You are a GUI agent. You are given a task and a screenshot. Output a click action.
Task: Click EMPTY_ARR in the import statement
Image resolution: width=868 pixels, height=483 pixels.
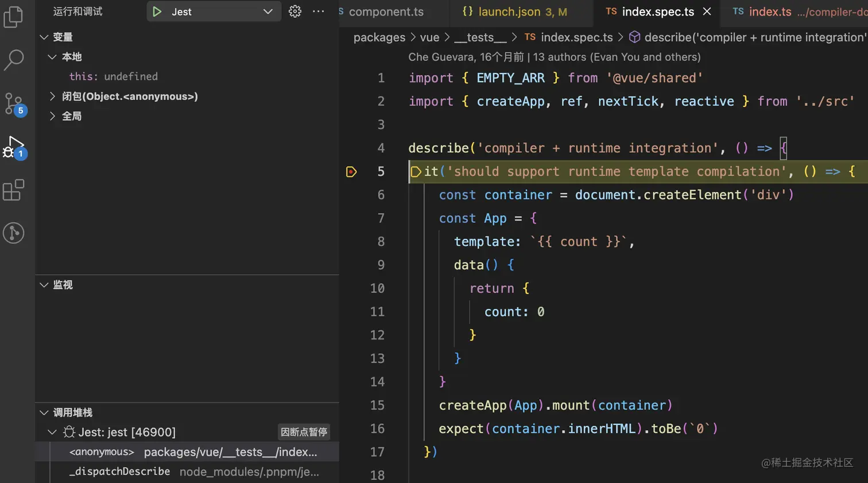[x=510, y=78]
